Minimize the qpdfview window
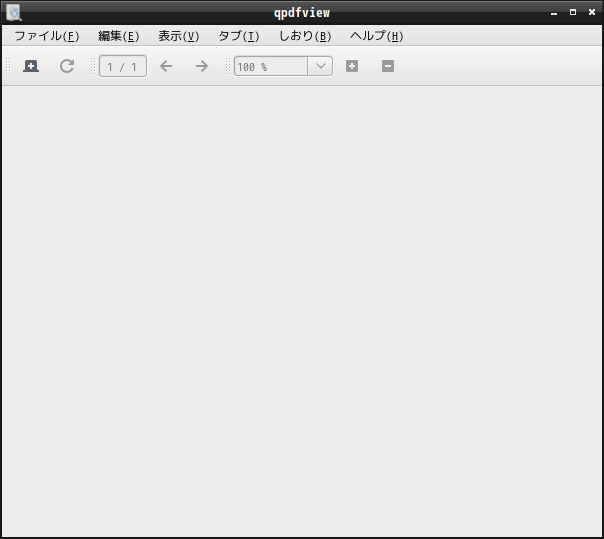The height and width of the screenshot is (539, 604). 554,13
